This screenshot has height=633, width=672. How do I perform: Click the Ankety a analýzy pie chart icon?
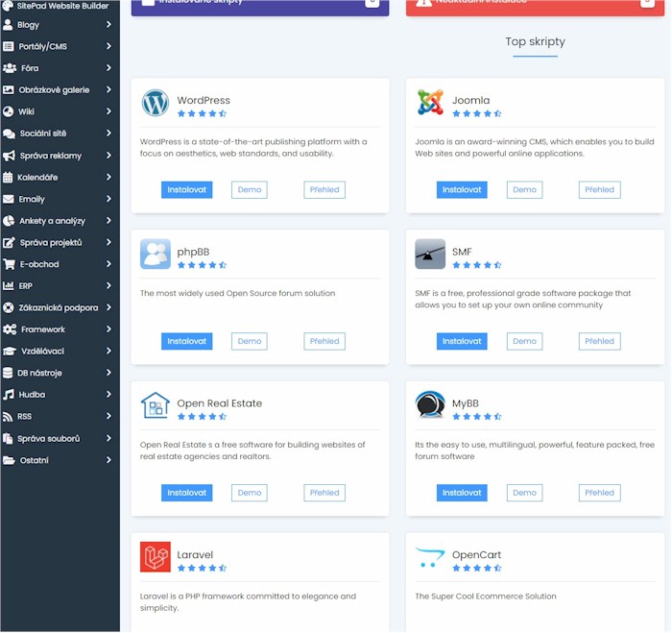pyautogui.click(x=9, y=221)
